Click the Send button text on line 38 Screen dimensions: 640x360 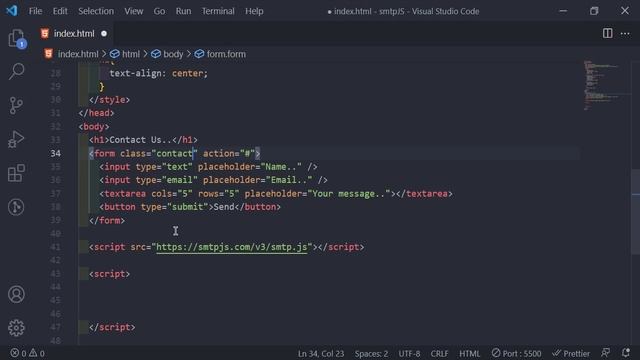click(x=224, y=207)
